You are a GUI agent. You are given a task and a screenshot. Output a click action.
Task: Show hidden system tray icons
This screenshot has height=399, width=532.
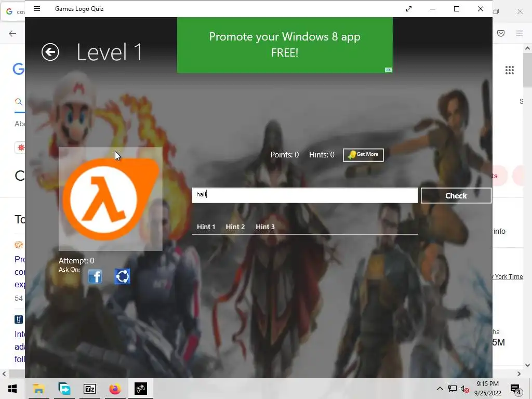(x=440, y=389)
